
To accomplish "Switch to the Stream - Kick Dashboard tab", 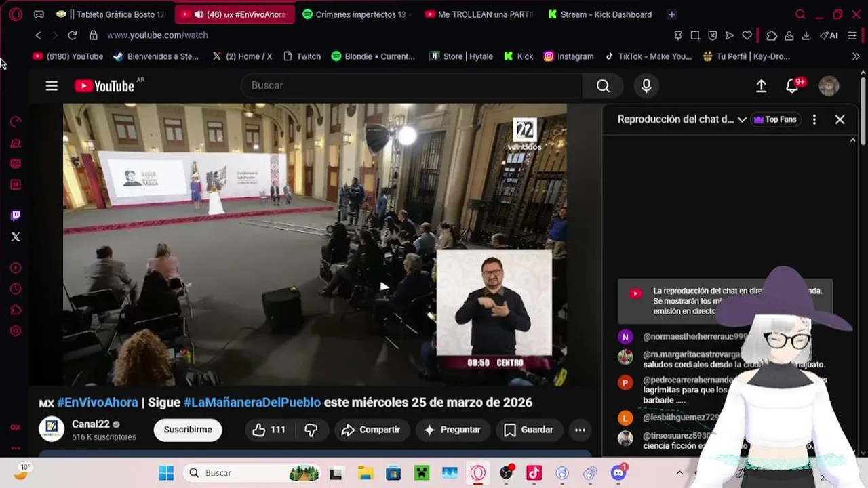I will coord(600,14).
